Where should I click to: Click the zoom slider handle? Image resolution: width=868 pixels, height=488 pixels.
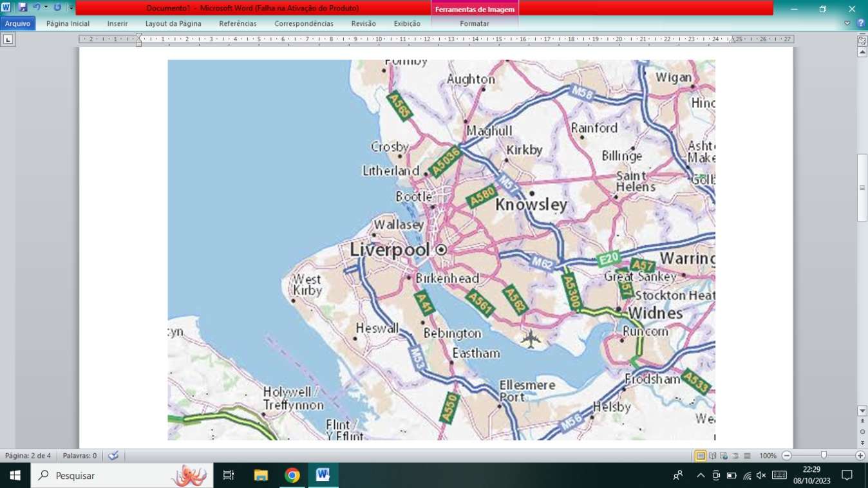824,456
